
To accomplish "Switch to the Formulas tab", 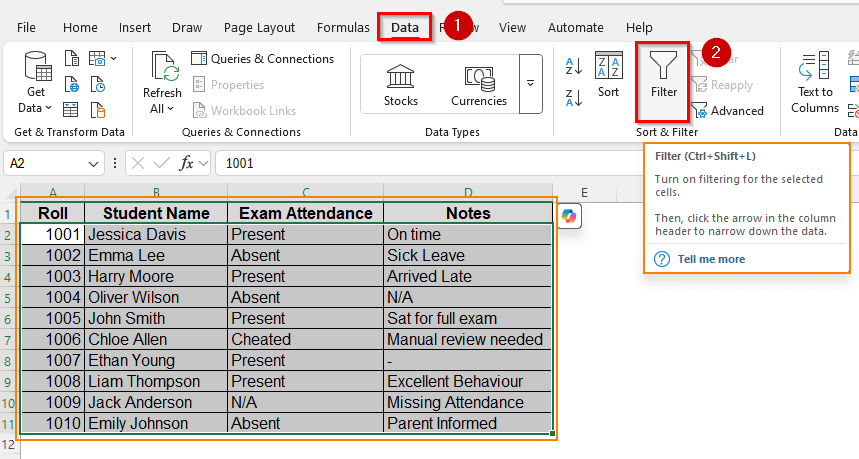I will (x=341, y=27).
